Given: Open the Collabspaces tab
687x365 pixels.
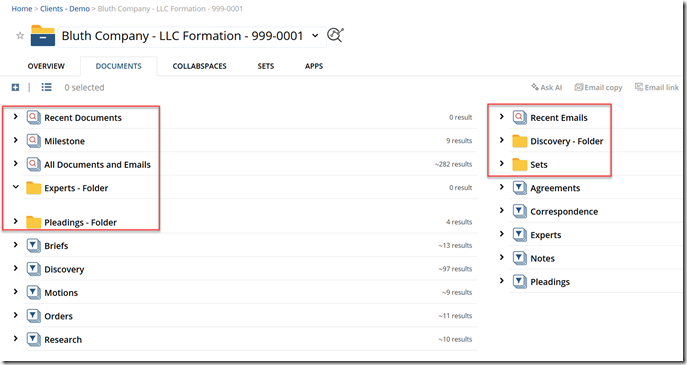Looking at the screenshot, I should pyautogui.click(x=199, y=66).
